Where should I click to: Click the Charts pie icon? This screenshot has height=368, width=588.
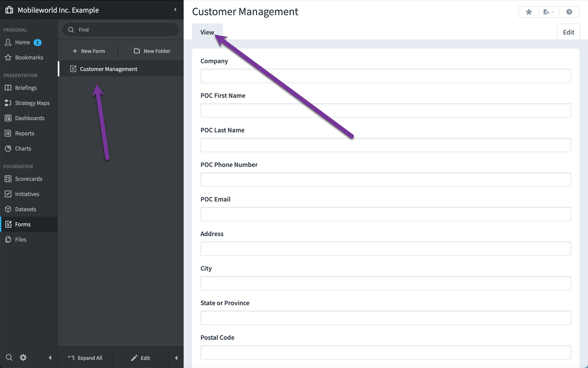tap(8, 148)
